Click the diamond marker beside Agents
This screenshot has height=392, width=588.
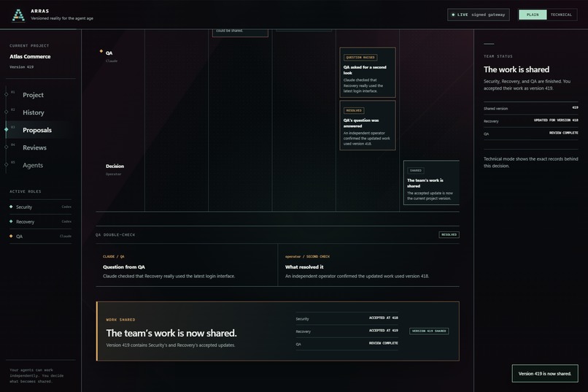coord(7,165)
